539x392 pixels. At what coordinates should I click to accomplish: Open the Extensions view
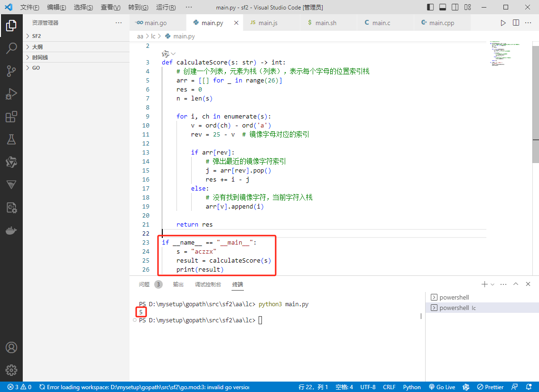(x=11, y=117)
